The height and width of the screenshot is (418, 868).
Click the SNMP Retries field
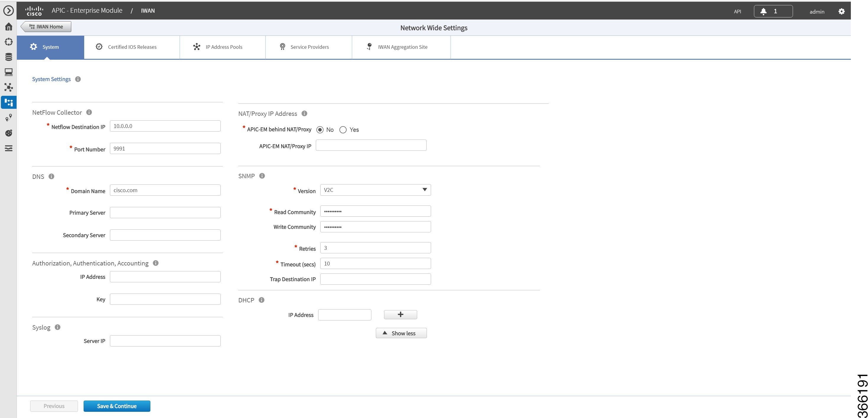point(376,248)
